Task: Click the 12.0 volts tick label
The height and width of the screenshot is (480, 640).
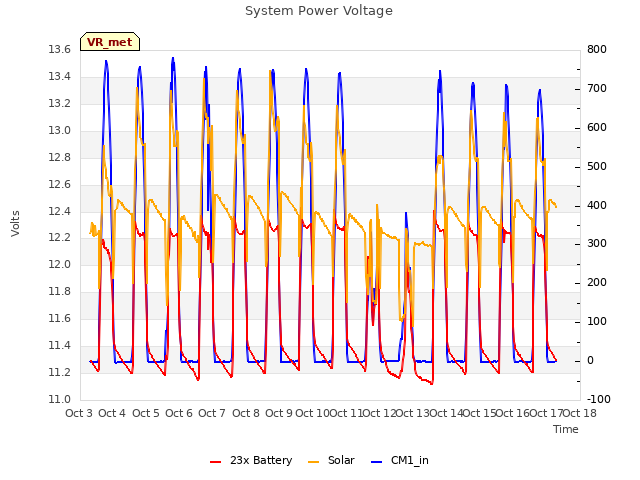Action: pyautogui.click(x=60, y=264)
